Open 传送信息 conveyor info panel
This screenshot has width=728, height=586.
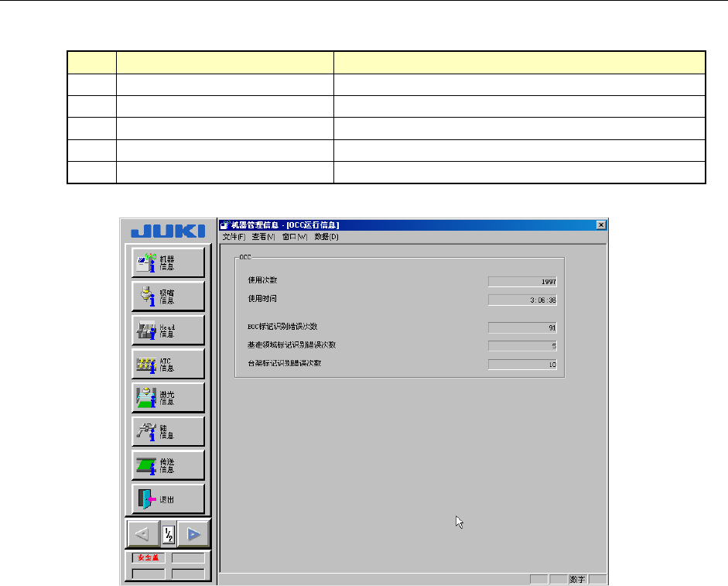(168, 466)
